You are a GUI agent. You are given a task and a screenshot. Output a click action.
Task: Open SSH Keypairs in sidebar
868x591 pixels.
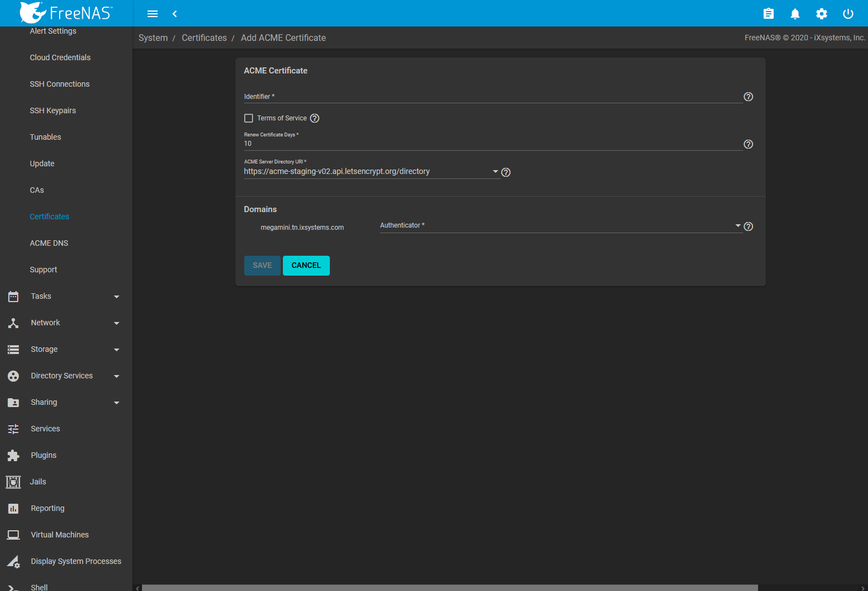tap(53, 110)
